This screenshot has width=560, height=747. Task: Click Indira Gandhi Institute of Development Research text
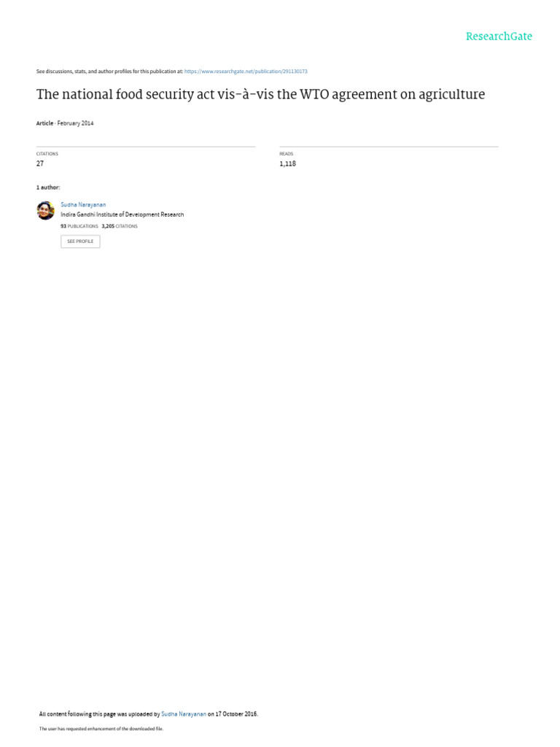pos(122,215)
